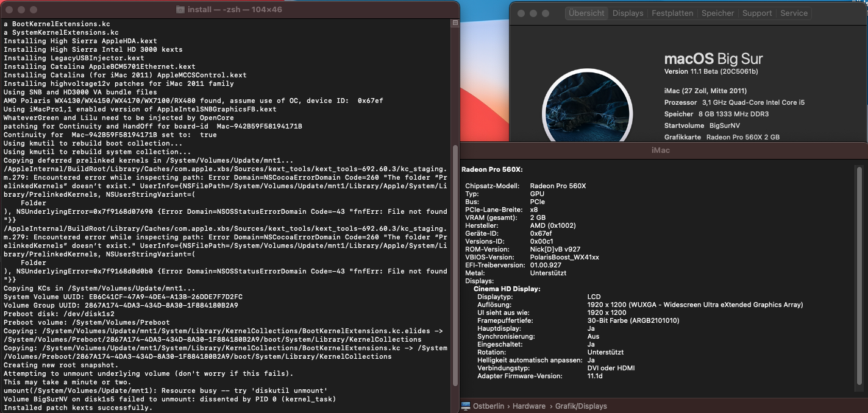Click the Ostberlin computer icon in path bar
Screen dimensions: 868x413
pos(466,406)
